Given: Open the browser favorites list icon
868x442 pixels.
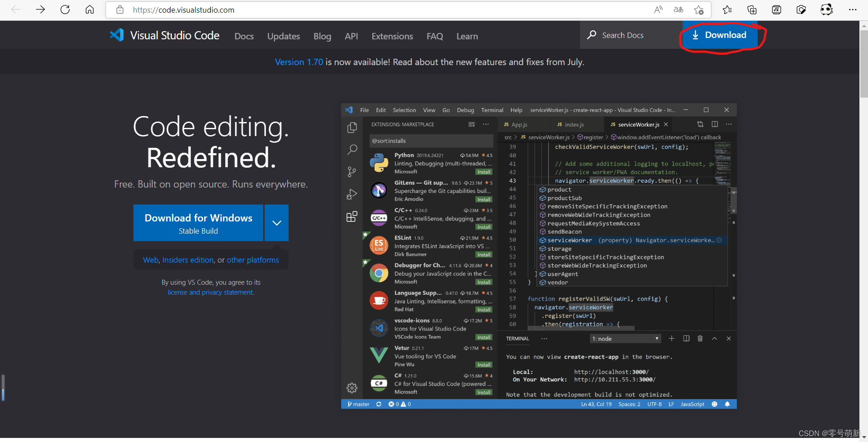Looking at the screenshot, I should click(727, 9).
